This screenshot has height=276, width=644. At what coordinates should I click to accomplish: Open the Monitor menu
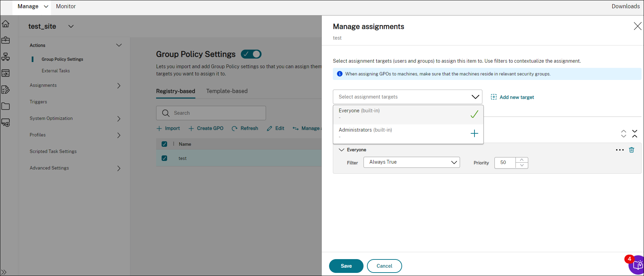click(x=66, y=7)
